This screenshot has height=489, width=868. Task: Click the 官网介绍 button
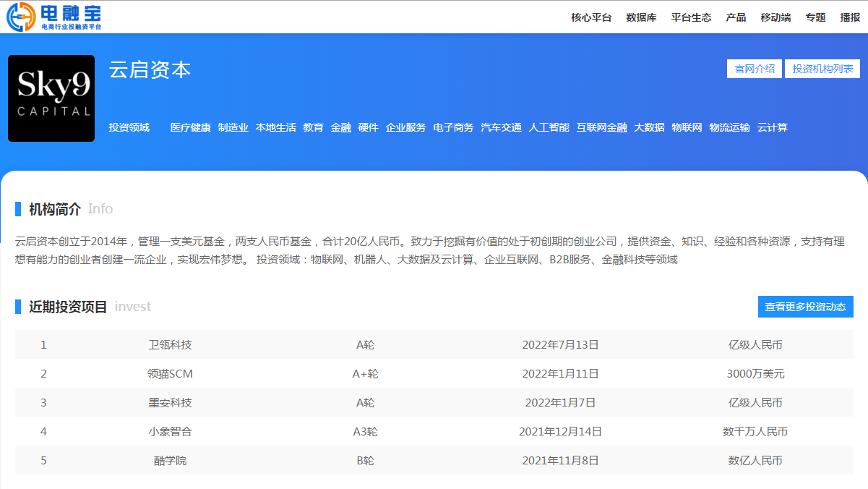tap(754, 68)
